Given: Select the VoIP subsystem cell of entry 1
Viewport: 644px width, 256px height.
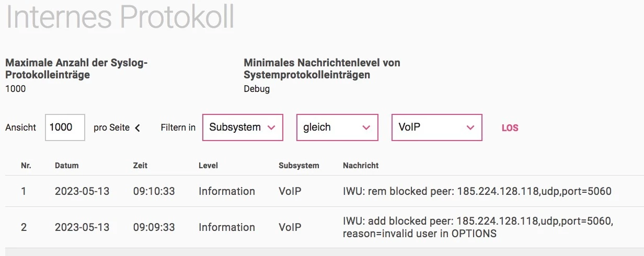Looking at the screenshot, I should 290,191.
